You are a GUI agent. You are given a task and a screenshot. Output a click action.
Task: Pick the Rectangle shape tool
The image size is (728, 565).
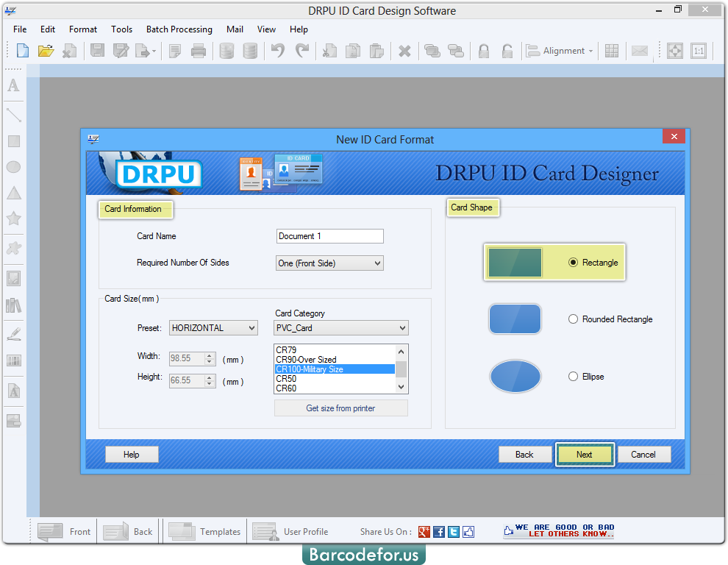[13, 141]
